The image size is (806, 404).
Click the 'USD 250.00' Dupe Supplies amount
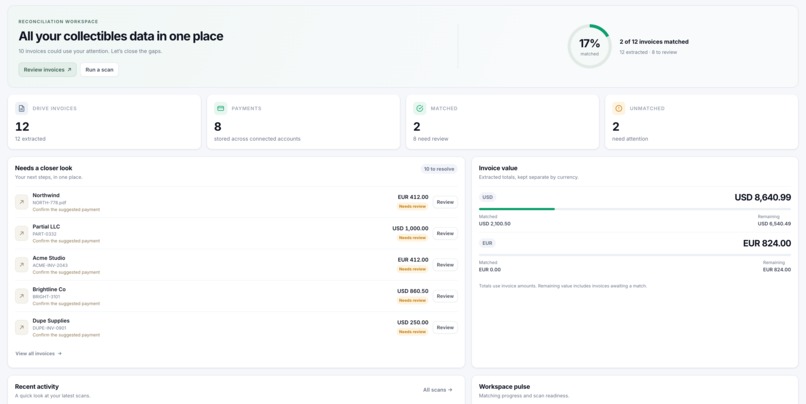(413, 322)
